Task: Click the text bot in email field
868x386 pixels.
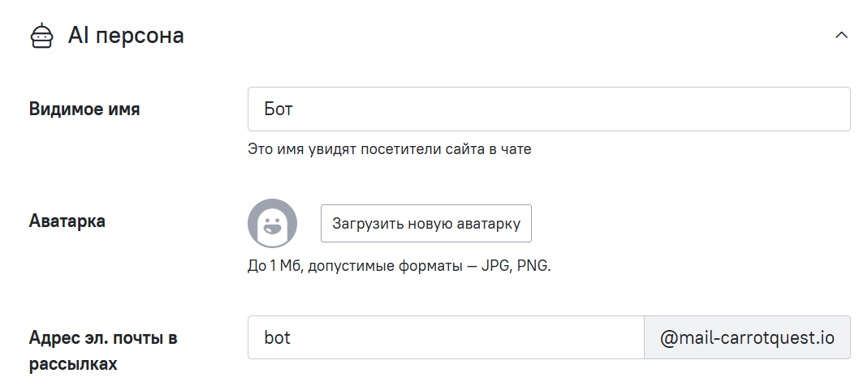Action: pos(278,337)
